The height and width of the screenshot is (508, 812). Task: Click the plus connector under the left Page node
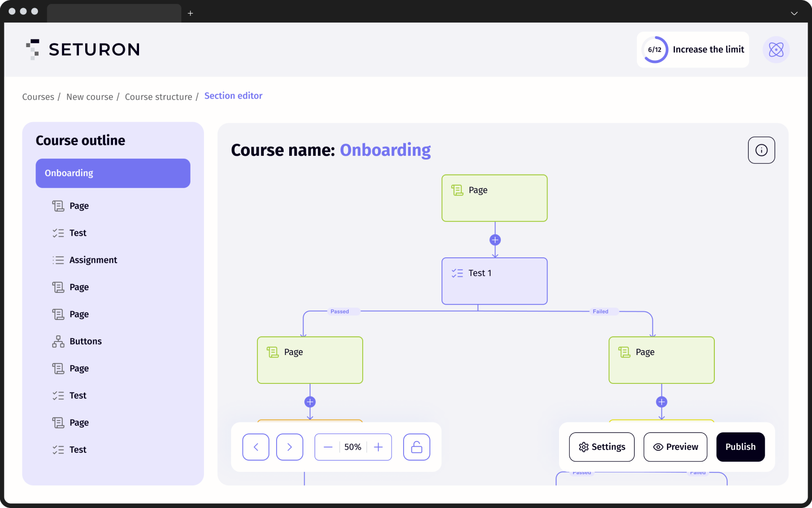point(310,401)
